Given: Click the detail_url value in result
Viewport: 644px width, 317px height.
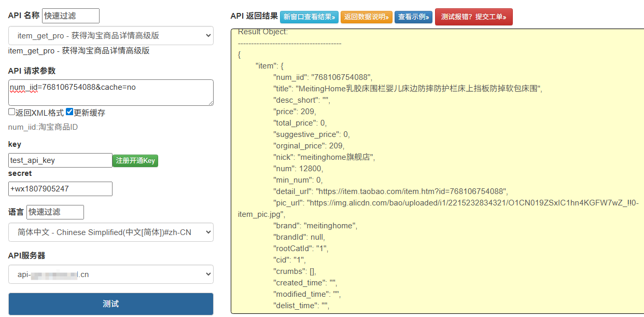Looking at the screenshot, I should (411, 191).
